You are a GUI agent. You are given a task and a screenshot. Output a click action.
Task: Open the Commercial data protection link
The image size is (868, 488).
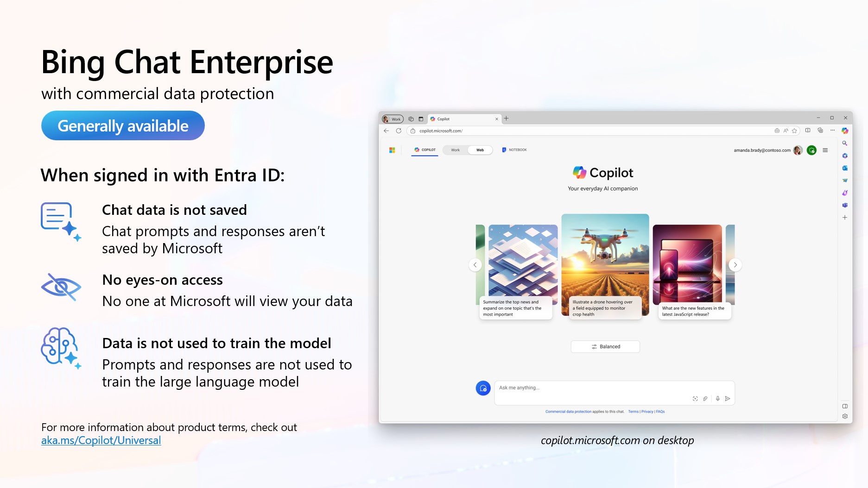[568, 412]
